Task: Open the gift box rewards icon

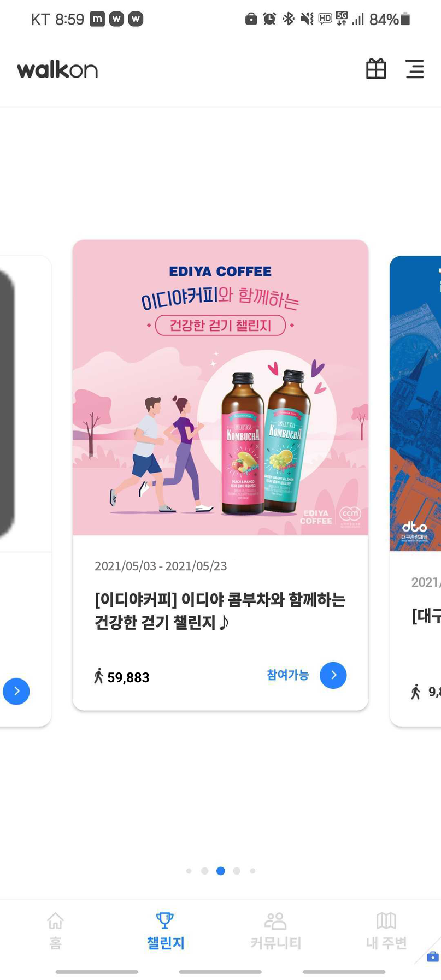Action: point(376,69)
